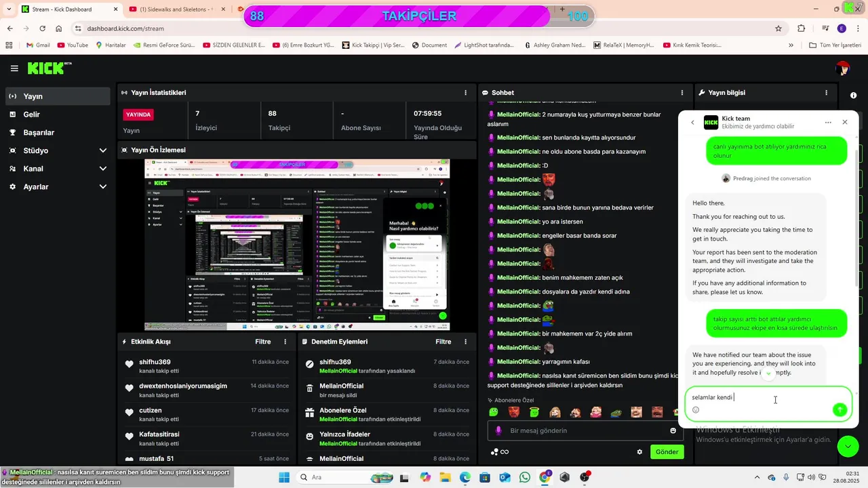Send the support chat message arrow
This screenshot has width=868, height=488.
[840, 409]
